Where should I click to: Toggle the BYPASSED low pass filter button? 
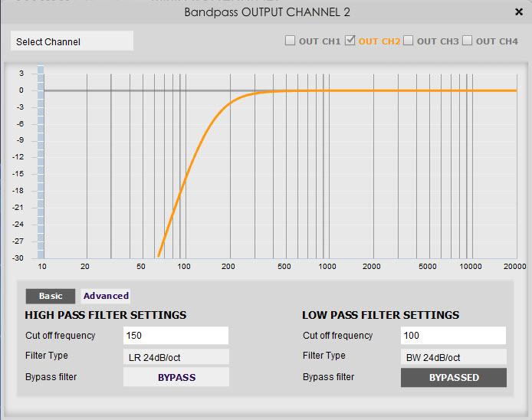tap(454, 377)
